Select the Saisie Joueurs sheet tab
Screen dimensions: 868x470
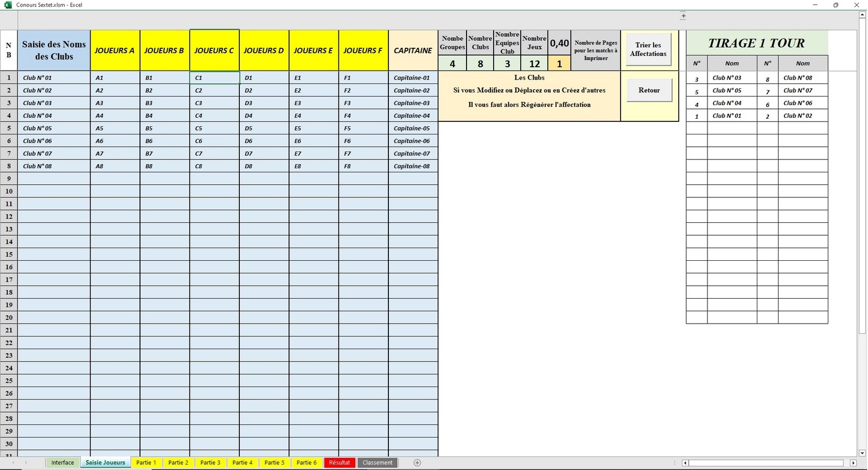[105, 462]
